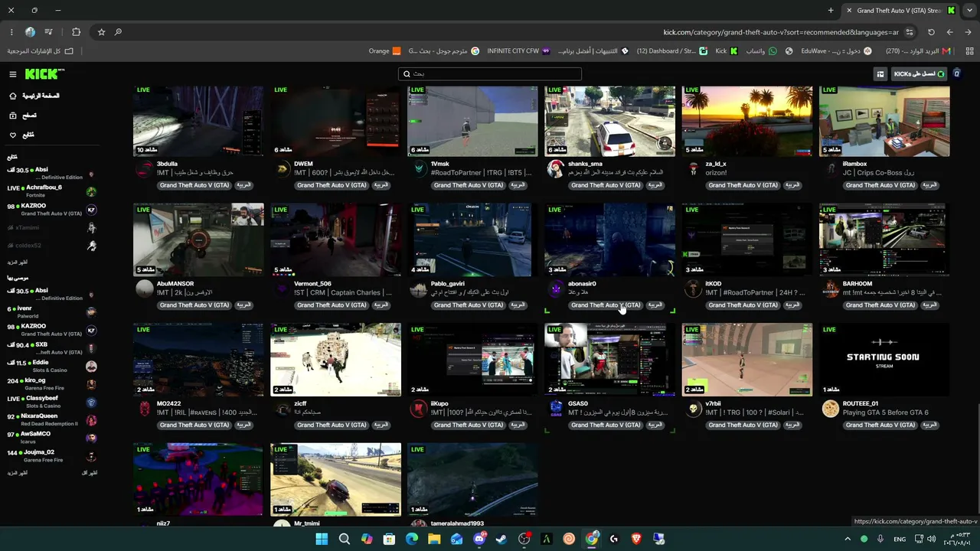Image resolution: width=980 pixels, height=551 pixels.
Task: Click the zoom magnifier icon in address bar
Action: [x=118, y=32]
